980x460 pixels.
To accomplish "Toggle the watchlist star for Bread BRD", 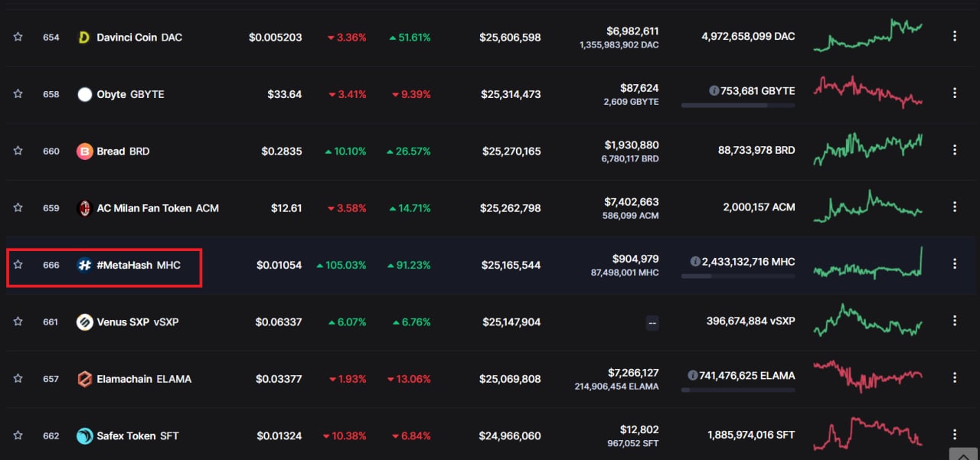I will 18,151.
